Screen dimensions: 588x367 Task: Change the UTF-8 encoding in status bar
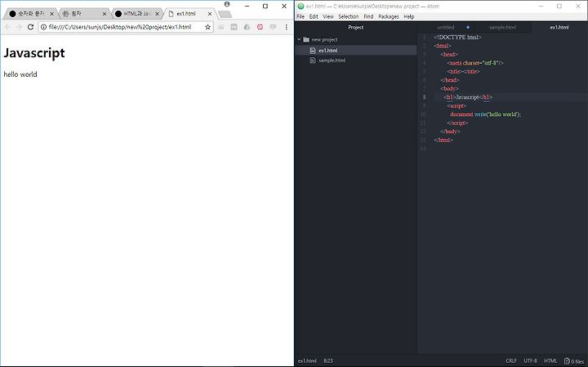point(530,361)
